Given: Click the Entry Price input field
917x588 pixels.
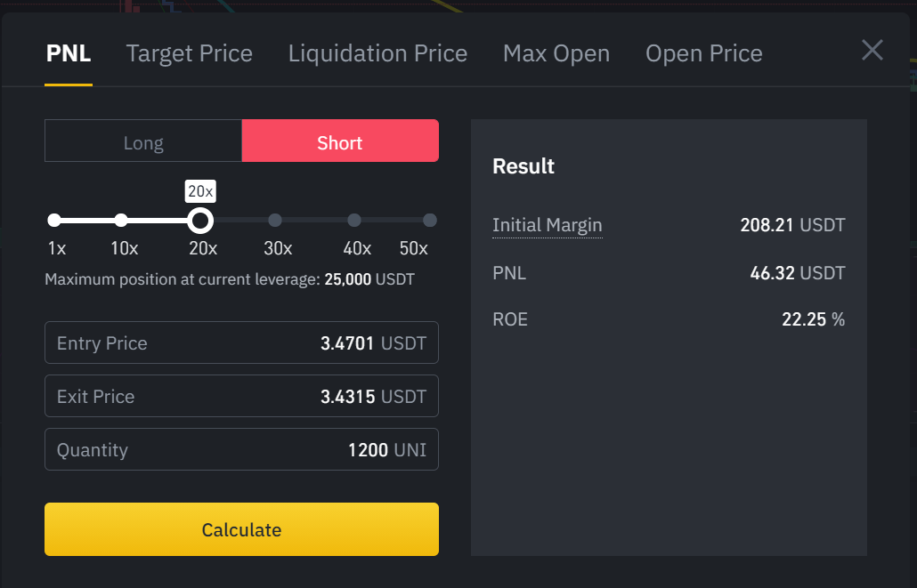Looking at the screenshot, I should 241,342.
